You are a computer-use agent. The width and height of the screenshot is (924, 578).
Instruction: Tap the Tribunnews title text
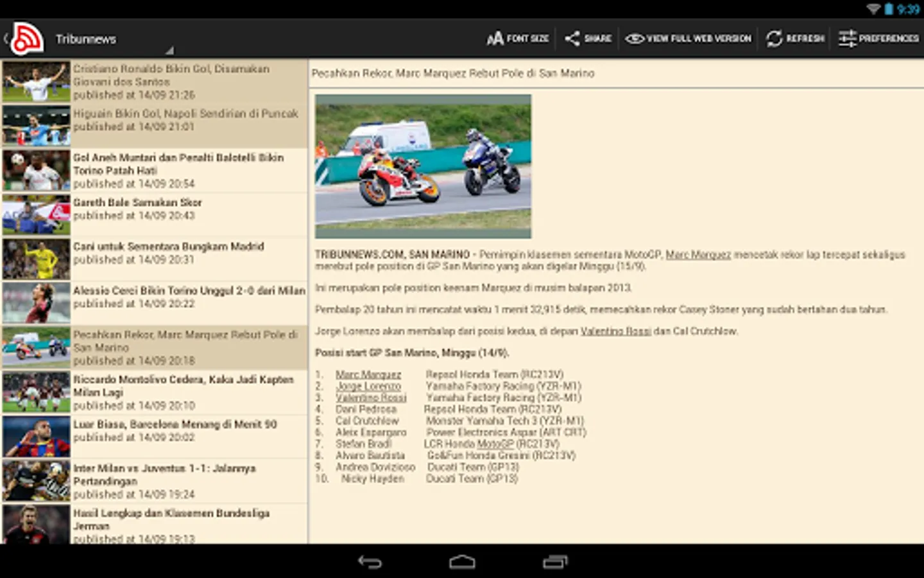86,39
